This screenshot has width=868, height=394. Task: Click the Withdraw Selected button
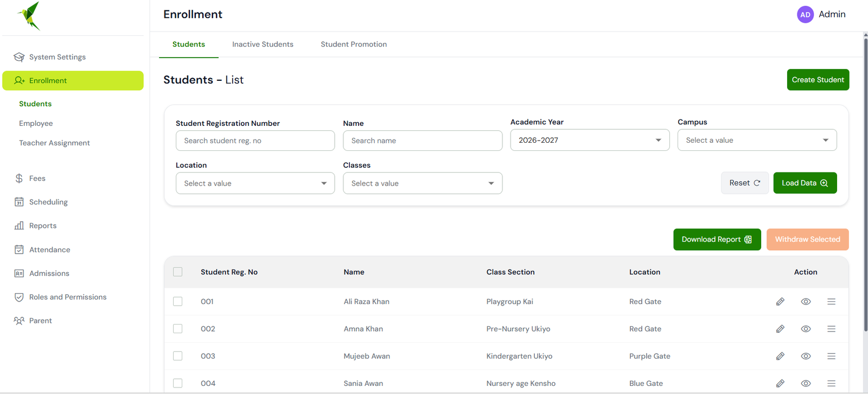point(808,239)
